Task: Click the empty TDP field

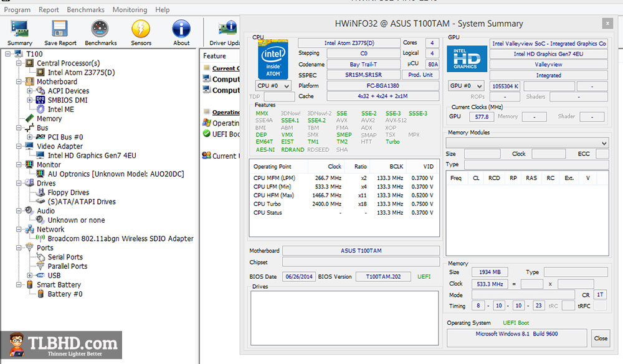Action: click(279, 96)
